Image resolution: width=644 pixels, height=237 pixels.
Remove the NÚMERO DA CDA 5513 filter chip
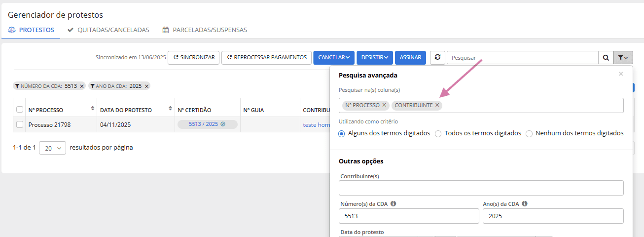pyautogui.click(x=82, y=86)
